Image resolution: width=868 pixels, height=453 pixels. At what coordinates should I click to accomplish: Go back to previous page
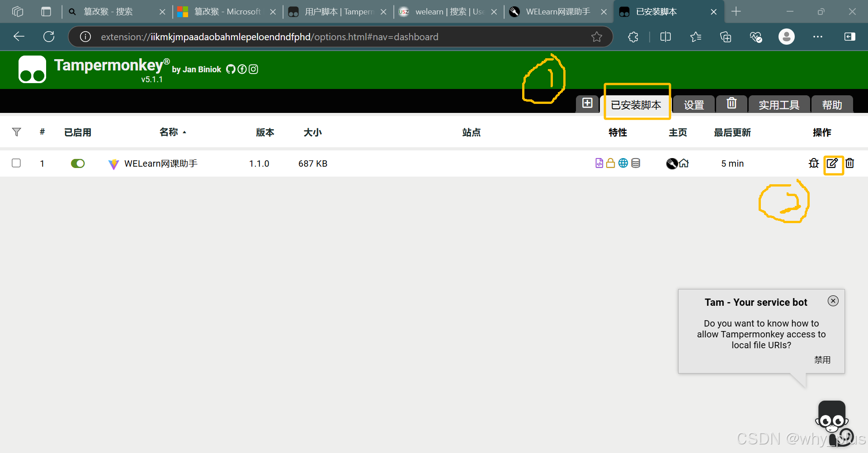19,37
